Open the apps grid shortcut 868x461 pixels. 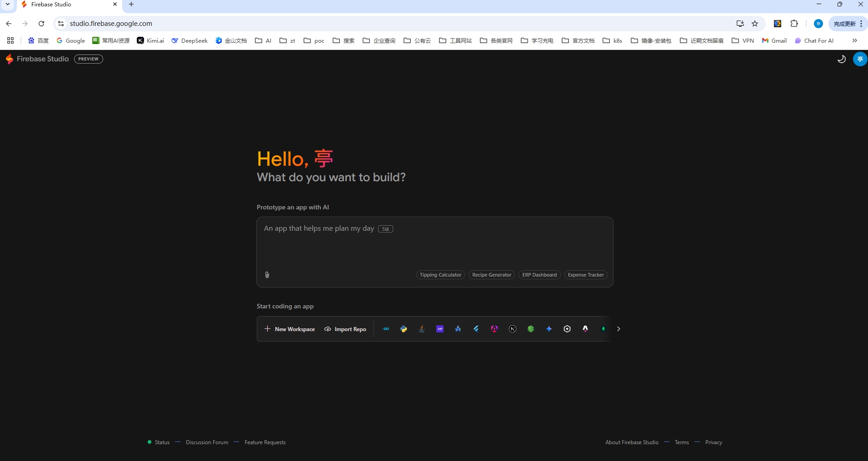point(10,40)
